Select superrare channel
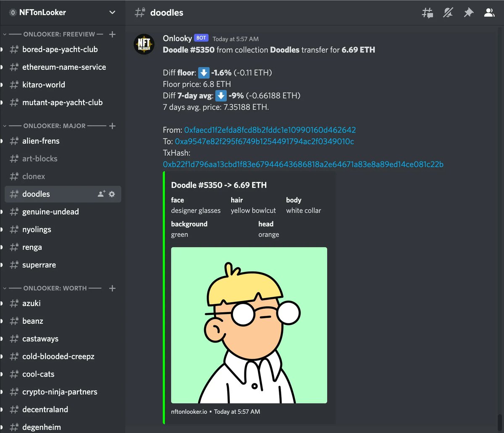The image size is (504, 433). click(63, 265)
